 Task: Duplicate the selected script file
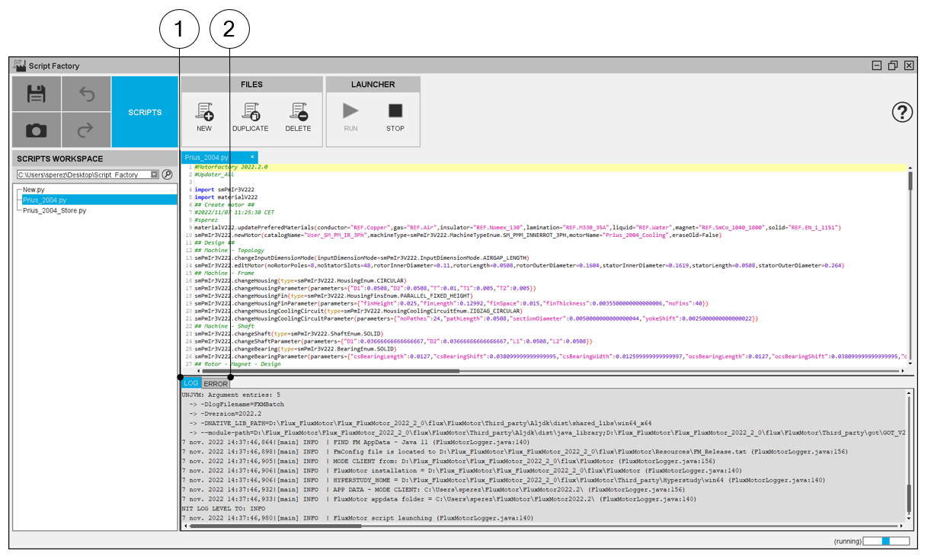(x=251, y=117)
